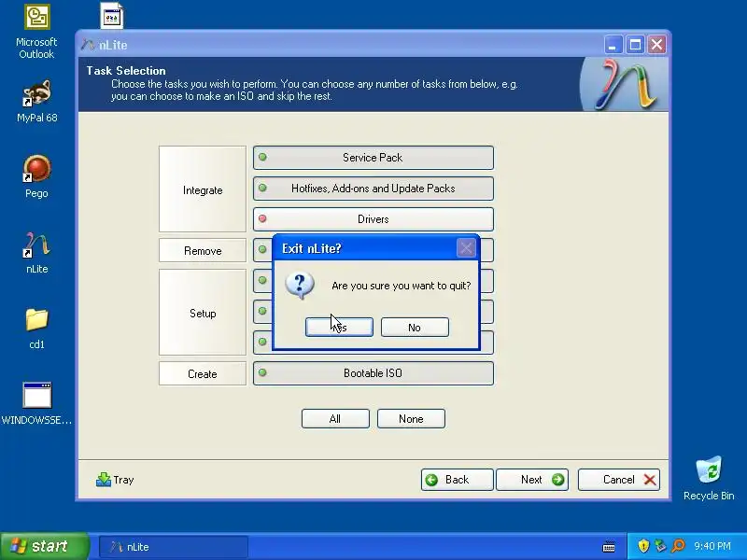
Task: Toggle the Service Pack task
Action: click(373, 158)
